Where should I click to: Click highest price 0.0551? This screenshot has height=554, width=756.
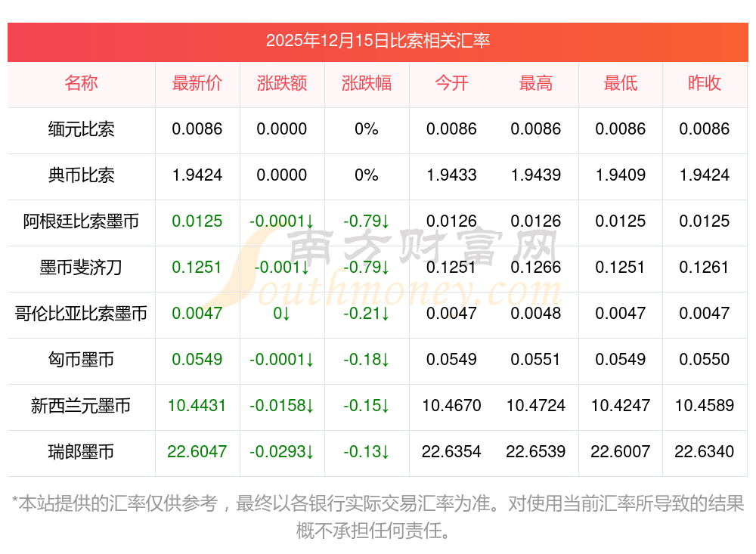[x=536, y=360]
